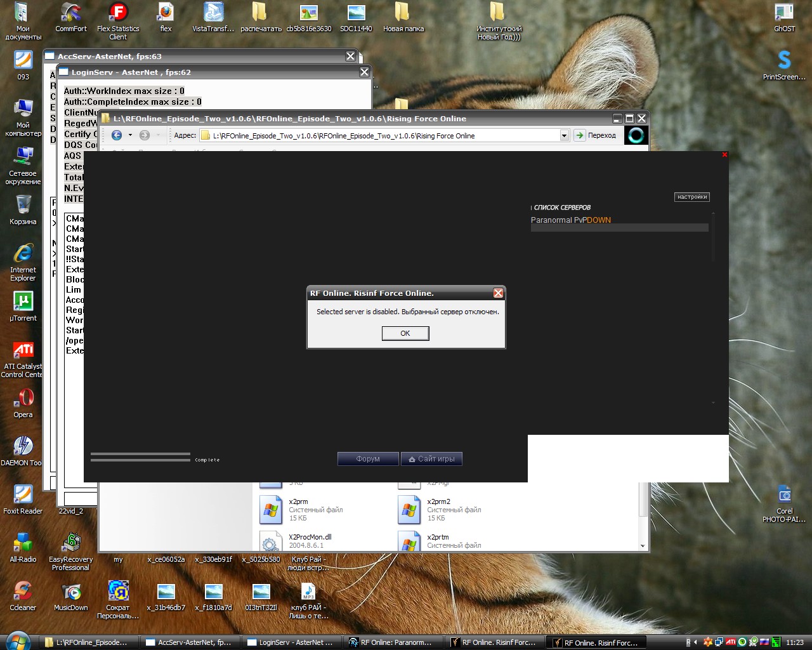Open the flex Firefox shortcut
Screen dimensions: 812x650
coord(166,17)
